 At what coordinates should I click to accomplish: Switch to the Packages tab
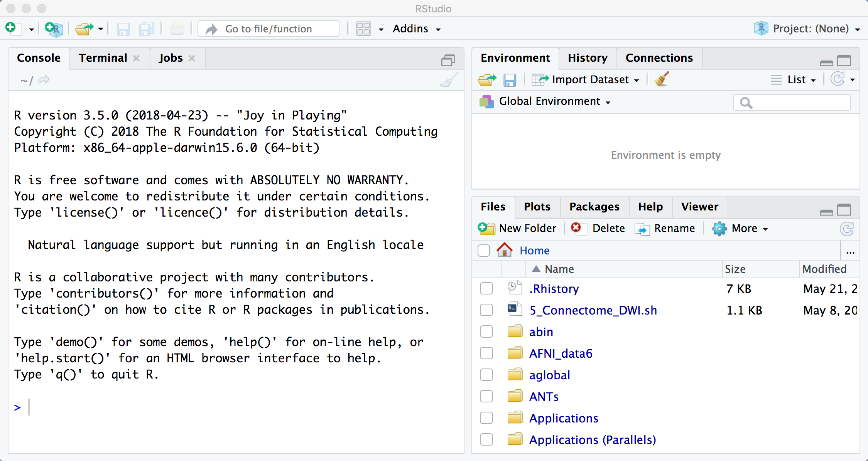[594, 207]
